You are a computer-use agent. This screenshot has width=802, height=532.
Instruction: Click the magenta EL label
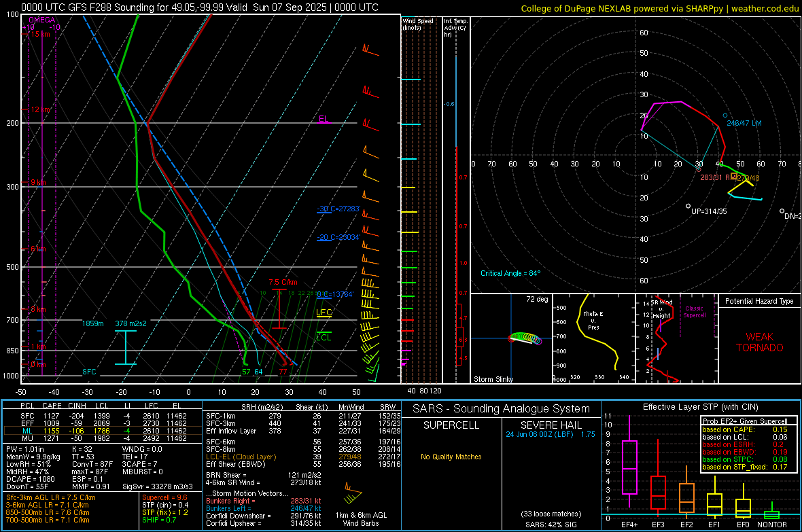[324, 119]
